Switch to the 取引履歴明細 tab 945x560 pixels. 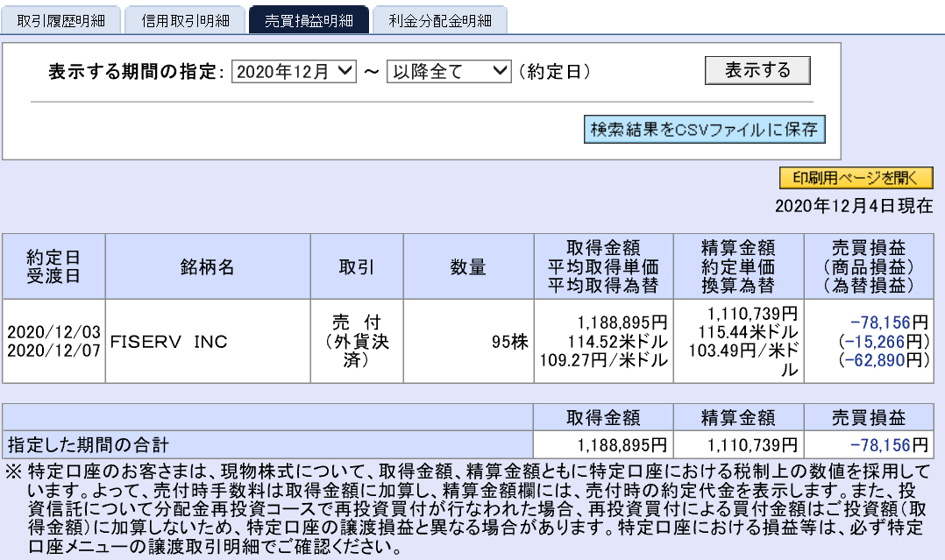[x=61, y=18]
